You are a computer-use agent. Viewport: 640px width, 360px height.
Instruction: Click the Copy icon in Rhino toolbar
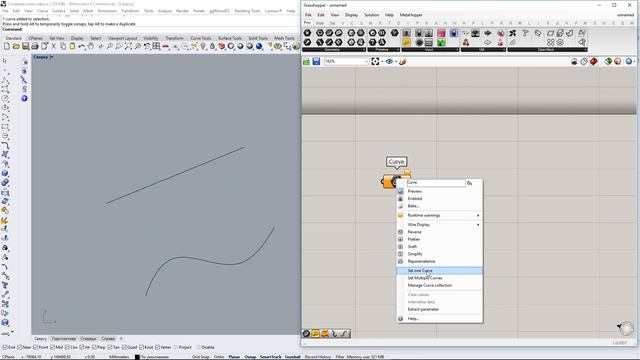click(63, 47)
